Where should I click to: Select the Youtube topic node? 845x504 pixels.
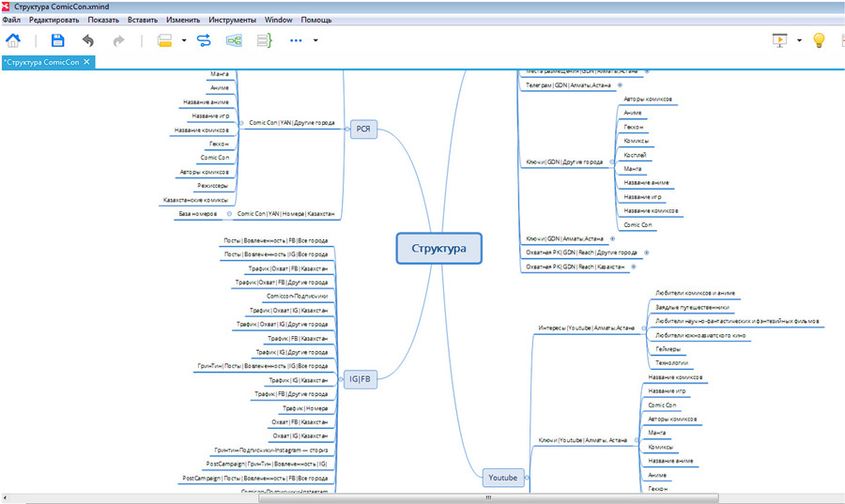coord(503,478)
